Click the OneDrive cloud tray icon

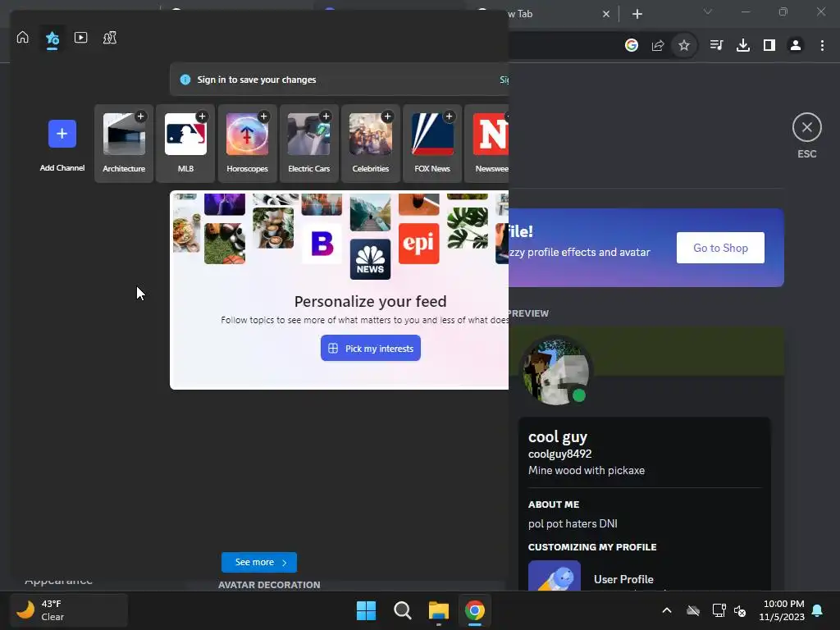click(x=693, y=610)
